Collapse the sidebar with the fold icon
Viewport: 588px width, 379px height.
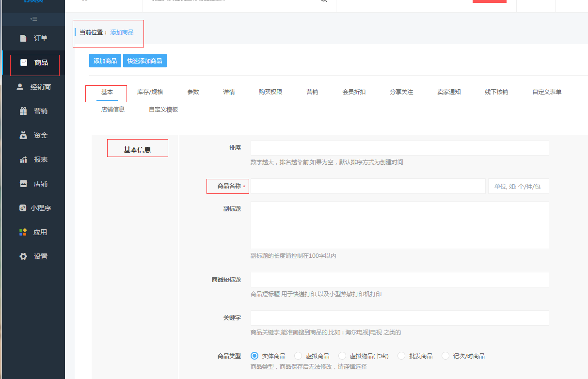click(33, 19)
